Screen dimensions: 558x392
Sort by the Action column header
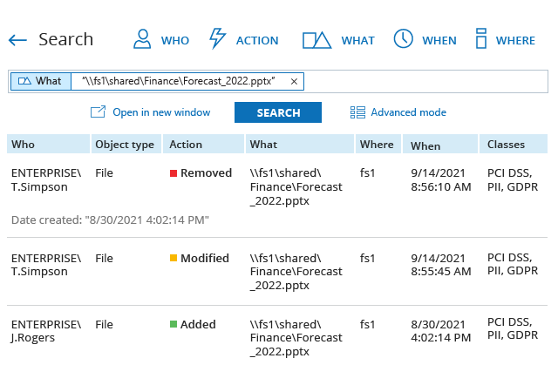185,145
